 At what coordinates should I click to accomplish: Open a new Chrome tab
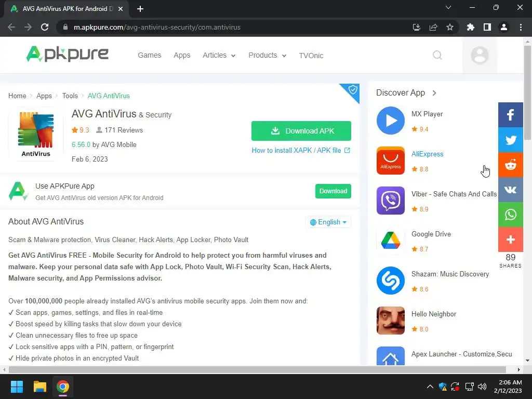(x=140, y=9)
